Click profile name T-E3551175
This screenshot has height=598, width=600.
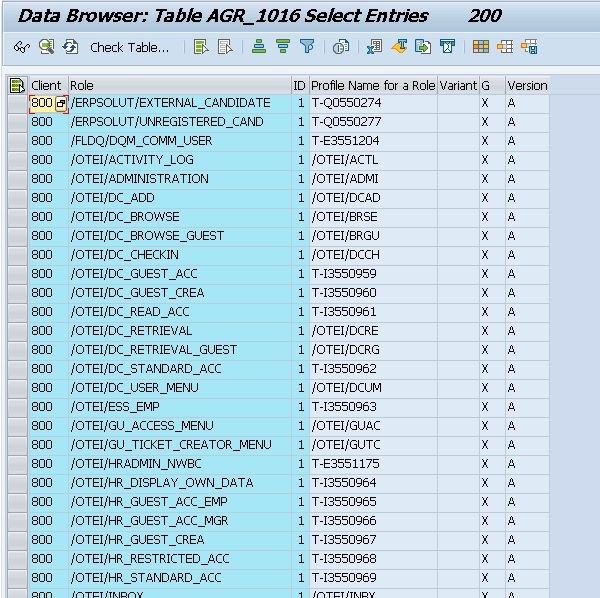tap(373, 464)
